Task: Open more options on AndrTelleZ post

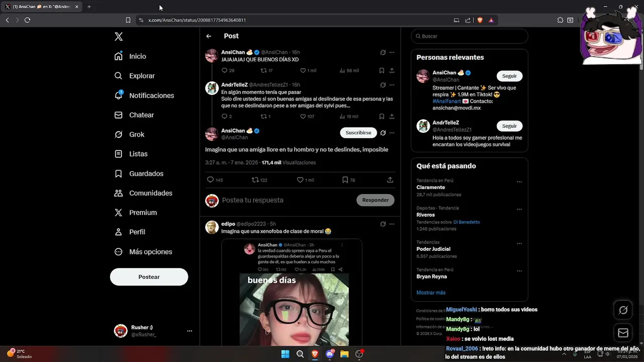Action: pyautogui.click(x=392, y=85)
